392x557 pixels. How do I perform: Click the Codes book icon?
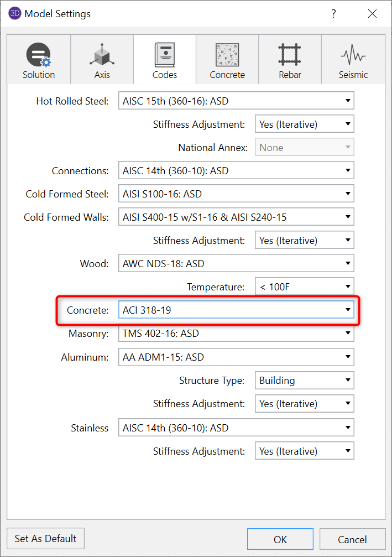pos(164,55)
